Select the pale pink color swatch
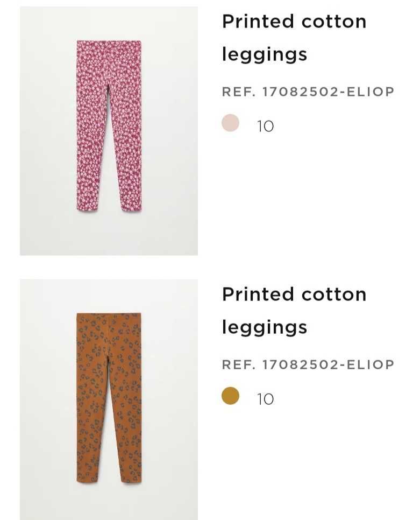The image size is (420, 520). [x=230, y=123]
